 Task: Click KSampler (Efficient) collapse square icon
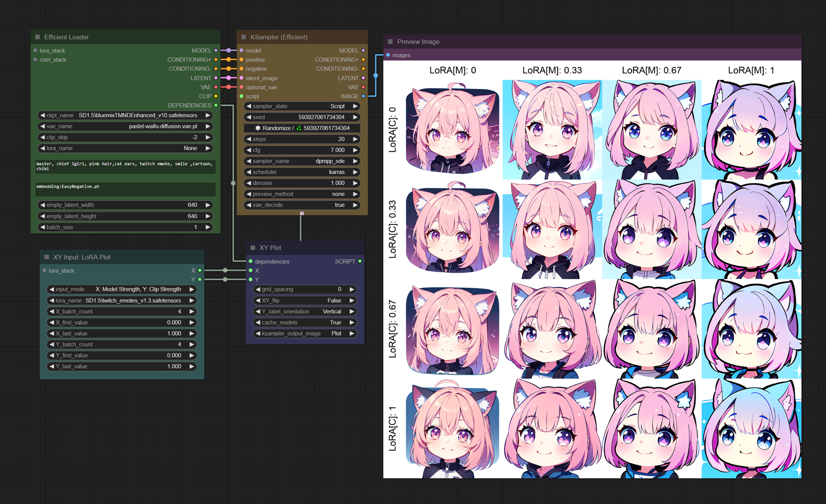tap(244, 37)
